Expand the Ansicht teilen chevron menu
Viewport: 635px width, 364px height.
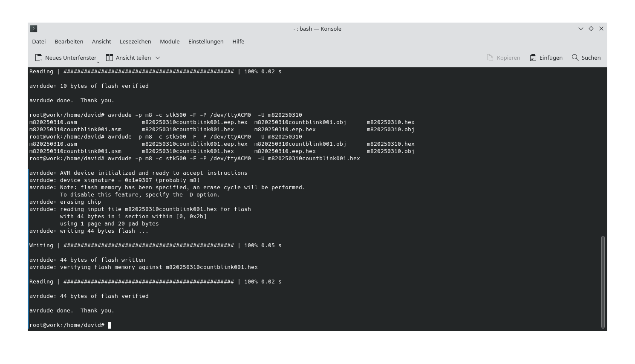[157, 58]
